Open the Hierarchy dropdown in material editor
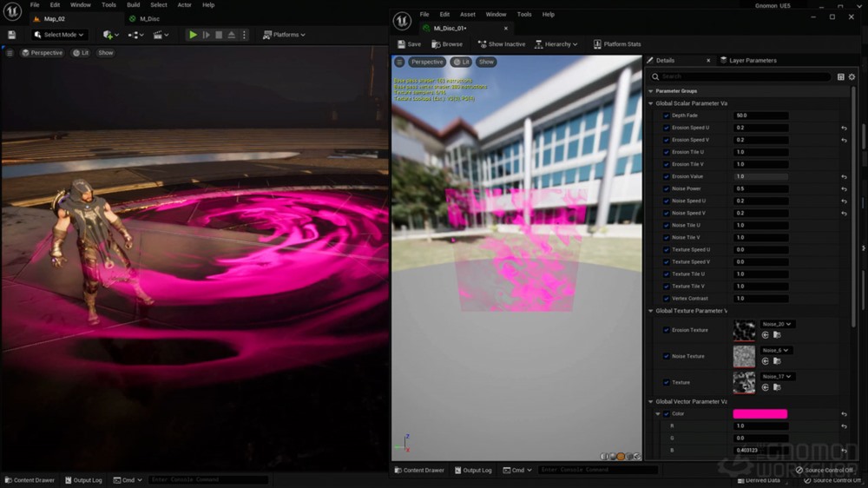Screen dimensions: 868x488 (x=556, y=44)
